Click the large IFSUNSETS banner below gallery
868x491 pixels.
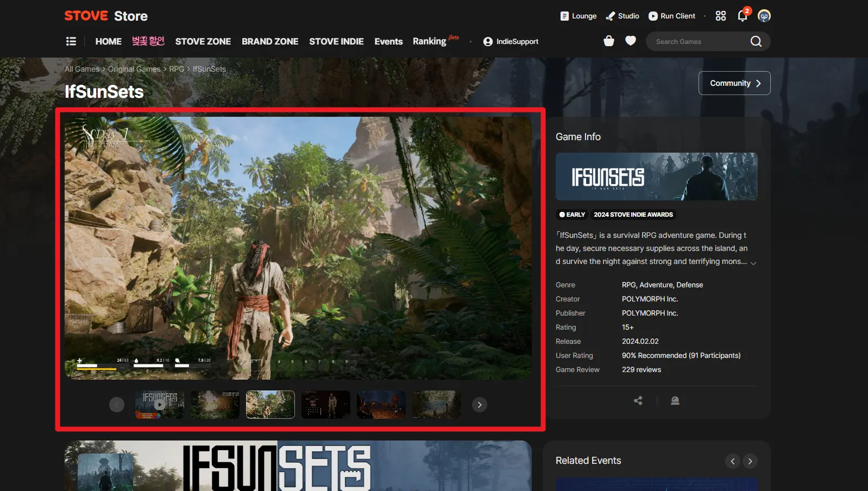click(x=298, y=466)
